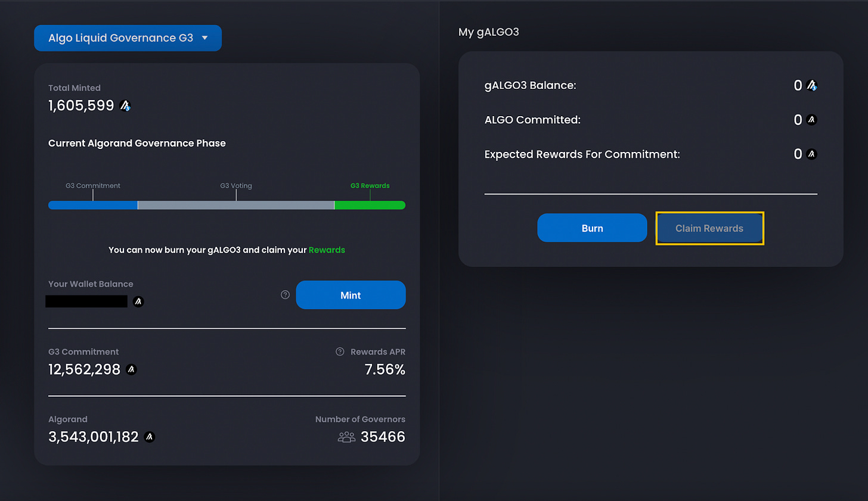Click the Algo icon beside Expected Rewards
This screenshot has height=501, width=868.
coord(811,154)
